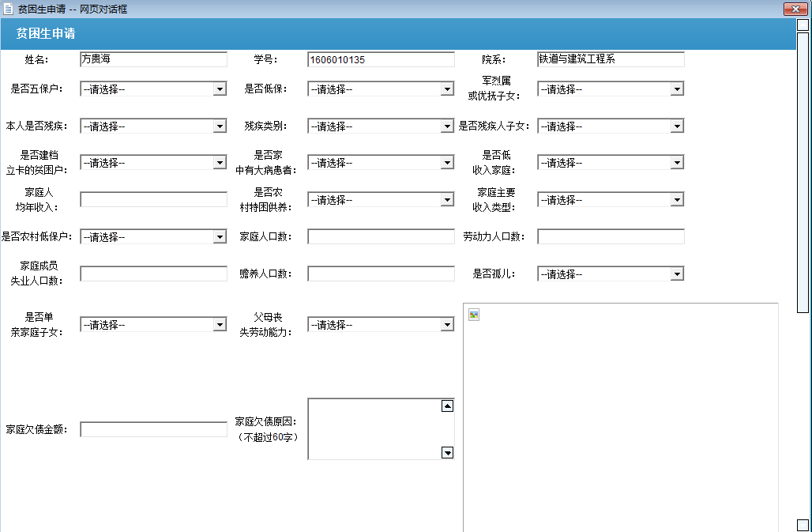This screenshot has width=812, height=532.
Task: Click the 家庭人均年收入 input field
Action: (x=153, y=199)
